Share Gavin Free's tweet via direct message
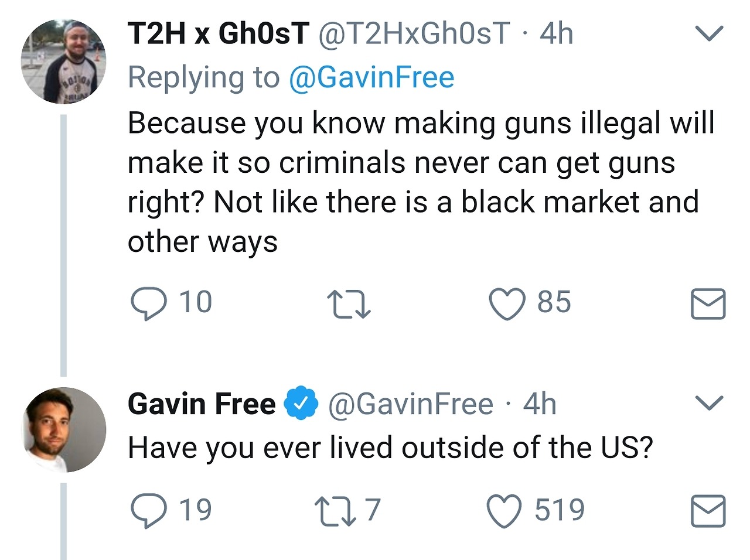Screen dimensions: 750x560 pos(708,511)
